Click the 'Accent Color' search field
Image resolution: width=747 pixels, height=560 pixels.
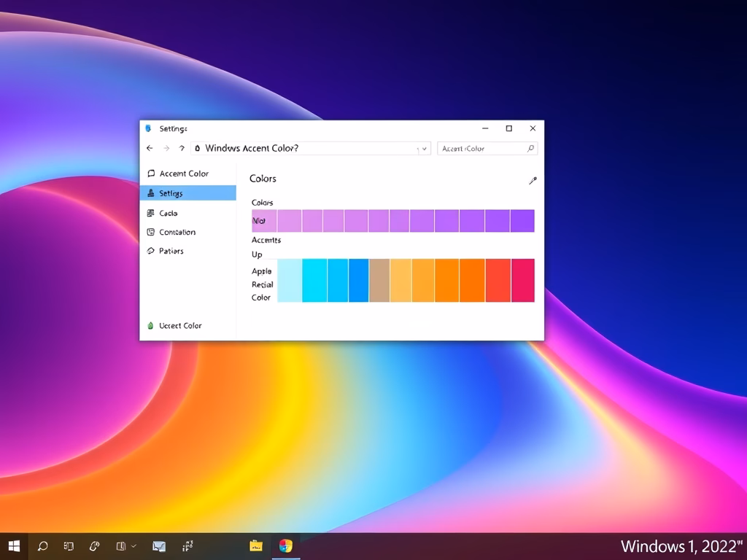coord(487,149)
